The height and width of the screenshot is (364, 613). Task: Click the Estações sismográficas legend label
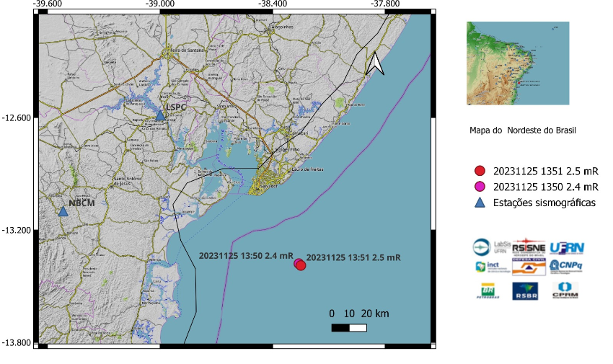coord(544,203)
